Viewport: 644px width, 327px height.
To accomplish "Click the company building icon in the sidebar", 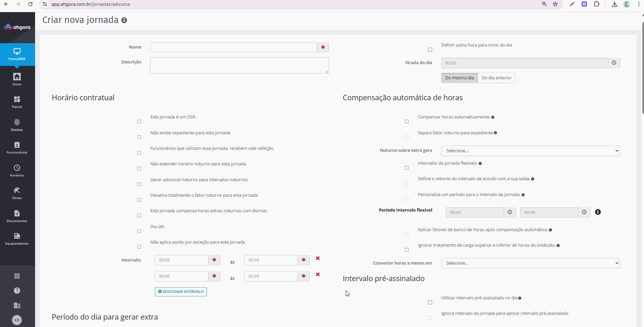I will (x=17, y=305).
